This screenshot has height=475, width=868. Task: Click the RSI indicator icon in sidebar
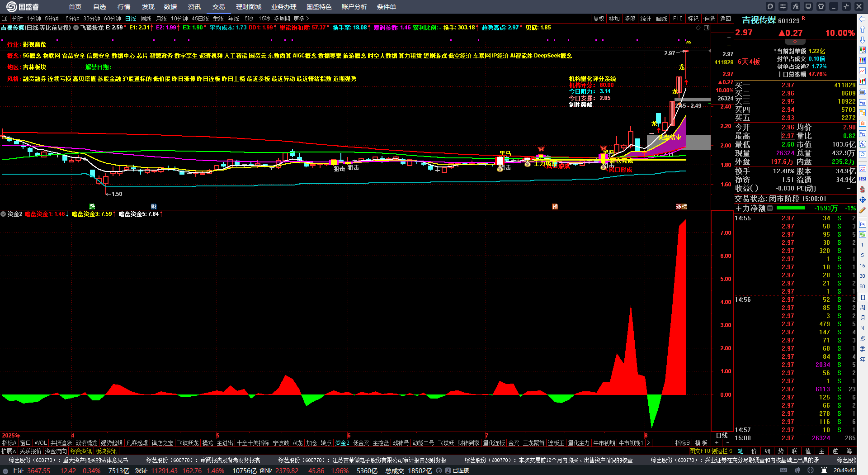pos(863,179)
